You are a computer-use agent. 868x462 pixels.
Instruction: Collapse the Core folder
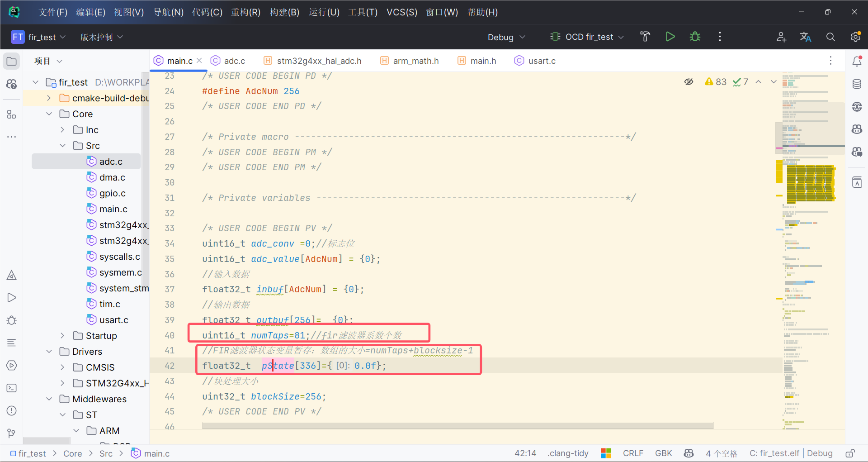pos(49,114)
